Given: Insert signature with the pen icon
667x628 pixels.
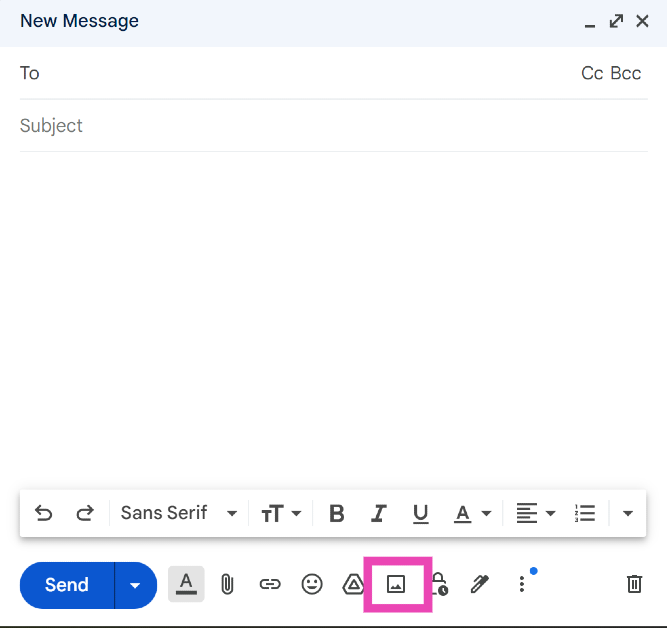Looking at the screenshot, I should pyautogui.click(x=480, y=585).
